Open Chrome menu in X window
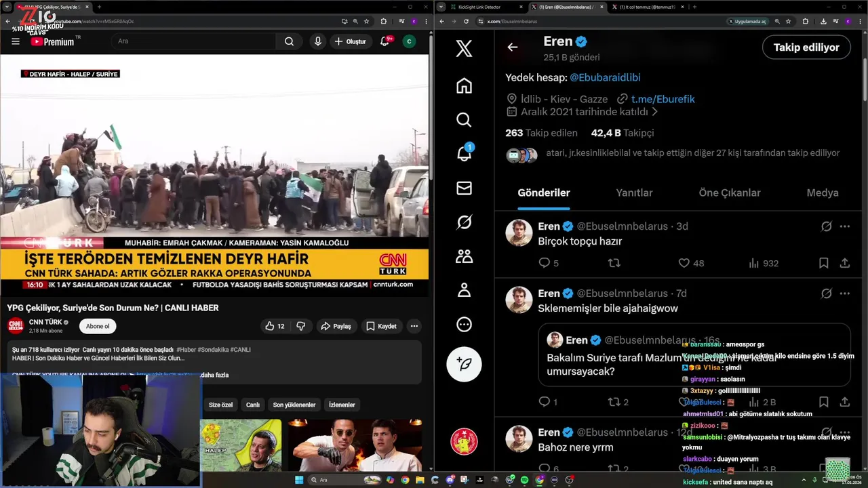Image resolution: width=868 pixels, height=488 pixels. click(x=861, y=21)
